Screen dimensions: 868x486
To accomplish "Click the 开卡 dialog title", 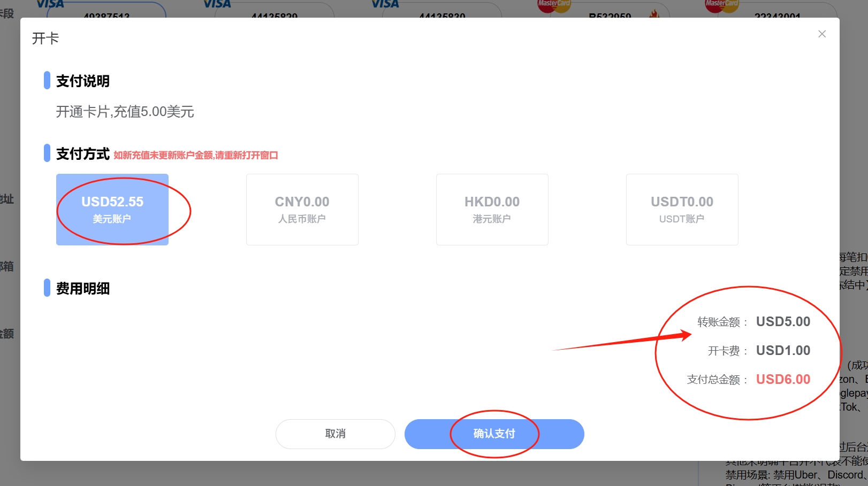I will point(45,38).
